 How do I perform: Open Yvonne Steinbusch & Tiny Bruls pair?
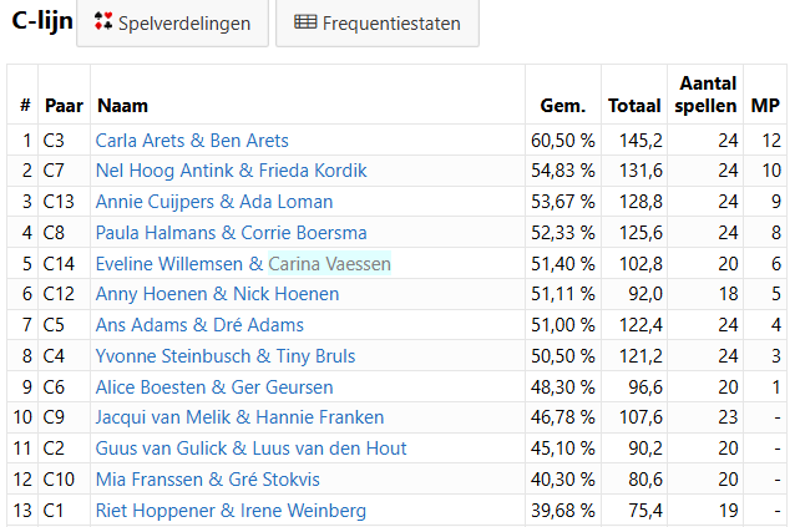point(225,356)
